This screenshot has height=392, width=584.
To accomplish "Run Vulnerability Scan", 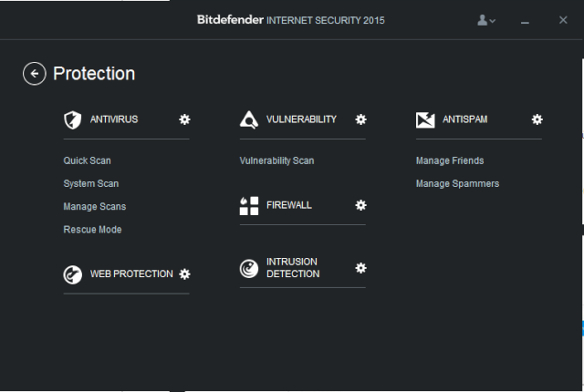I will click(x=276, y=160).
